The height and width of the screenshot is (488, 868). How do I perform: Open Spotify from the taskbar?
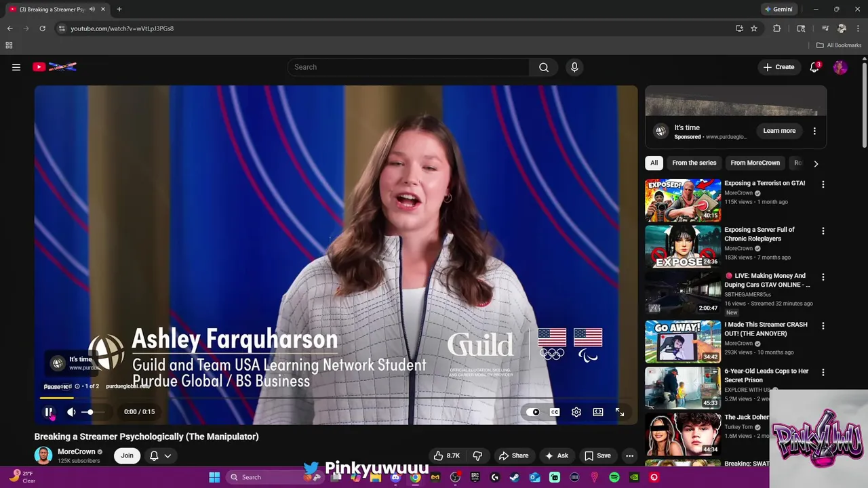[614, 477]
